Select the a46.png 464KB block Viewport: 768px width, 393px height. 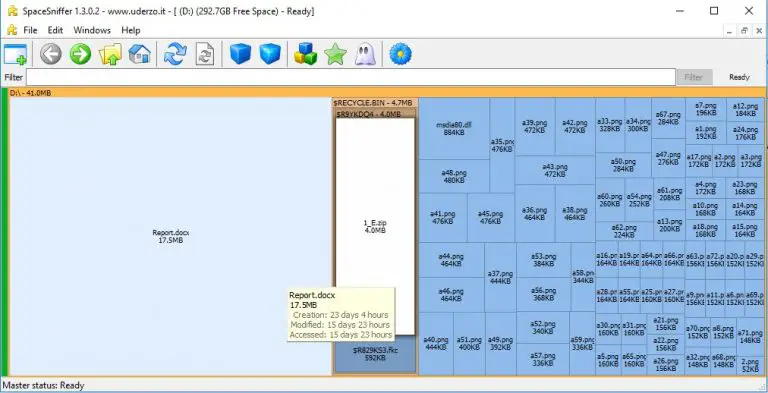point(451,295)
